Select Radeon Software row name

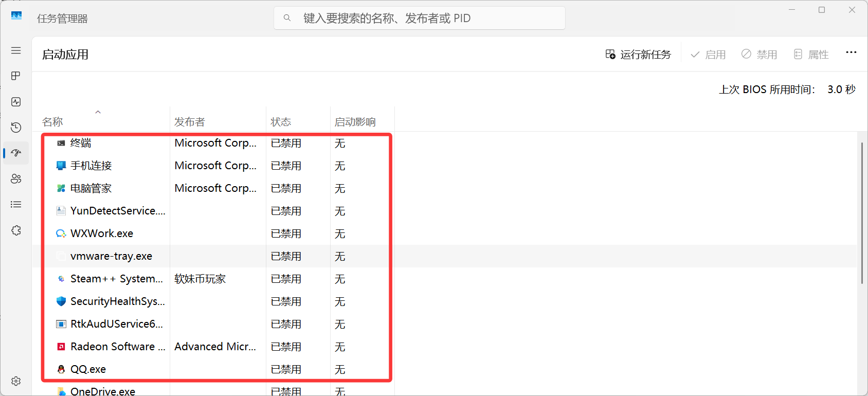click(x=118, y=347)
